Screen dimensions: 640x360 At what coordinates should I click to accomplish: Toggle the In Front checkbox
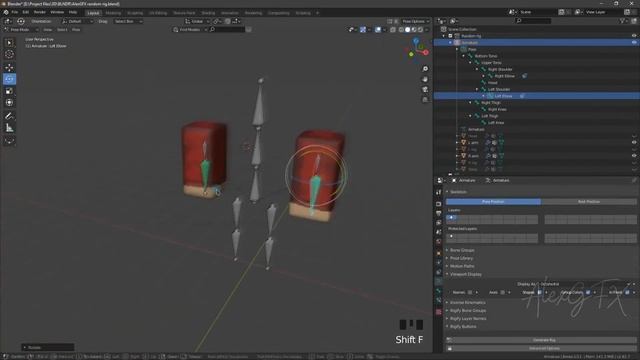pos(627,292)
